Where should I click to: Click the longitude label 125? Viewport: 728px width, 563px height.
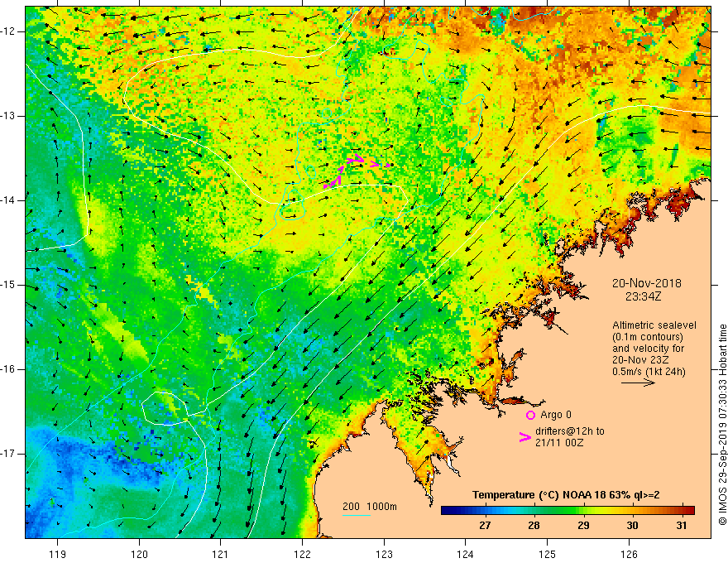548,555
